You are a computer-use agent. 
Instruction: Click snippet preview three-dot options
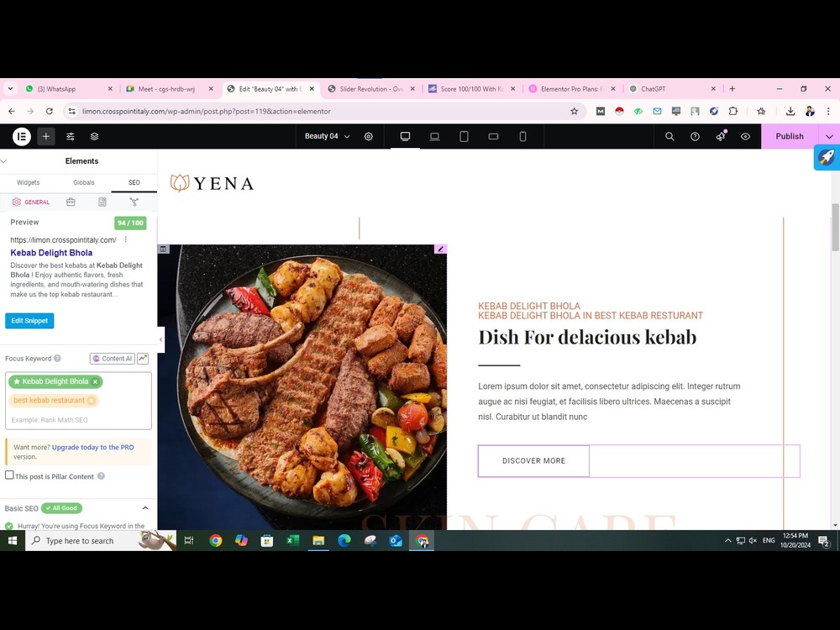pyautogui.click(x=126, y=239)
